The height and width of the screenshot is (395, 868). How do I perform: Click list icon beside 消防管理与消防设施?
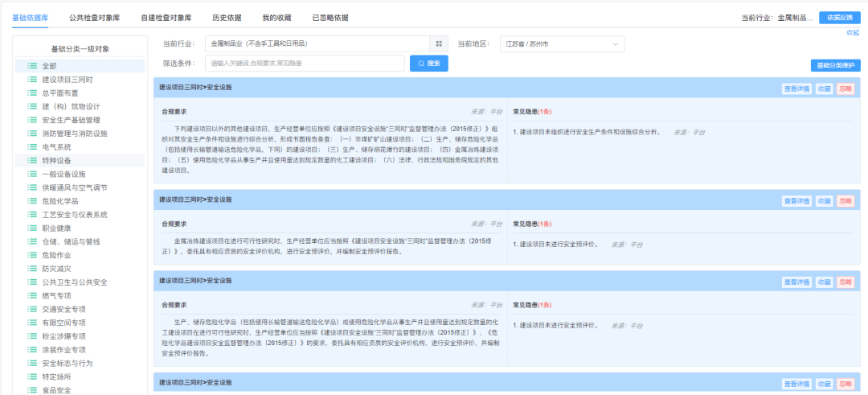(32, 134)
